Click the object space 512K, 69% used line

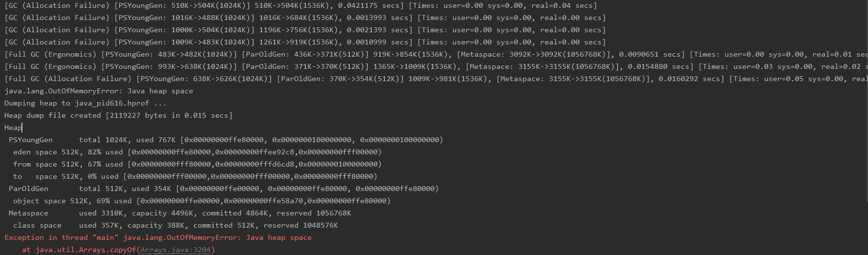click(x=202, y=201)
